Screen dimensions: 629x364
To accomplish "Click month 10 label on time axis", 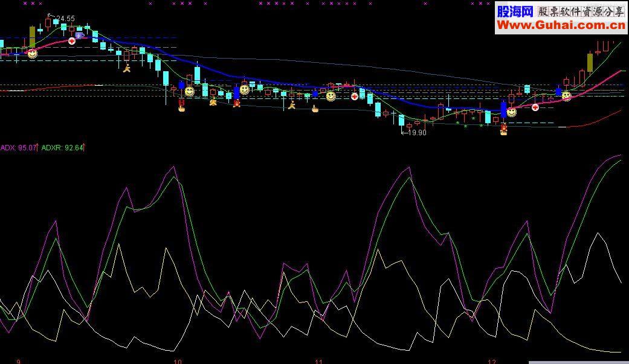I will (x=178, y=362).
